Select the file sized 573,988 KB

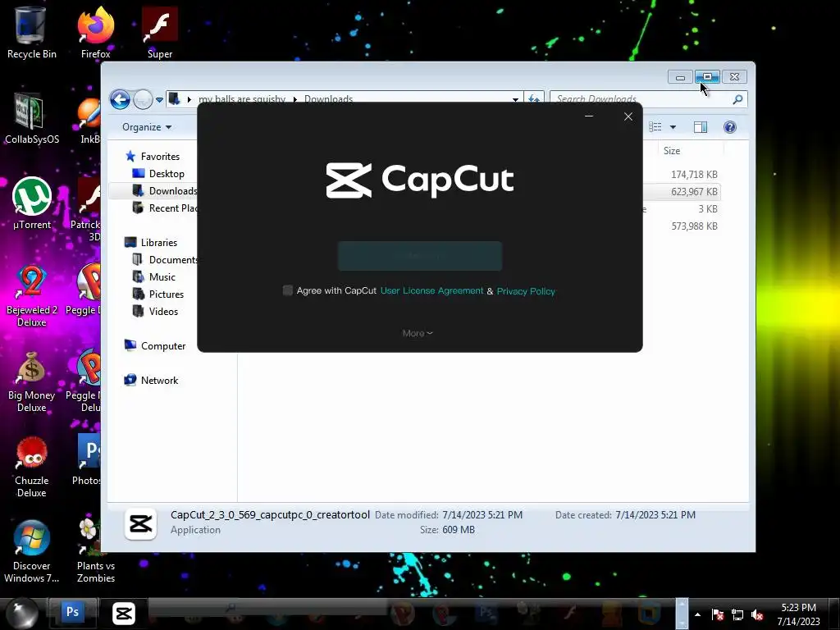point(694,226)
